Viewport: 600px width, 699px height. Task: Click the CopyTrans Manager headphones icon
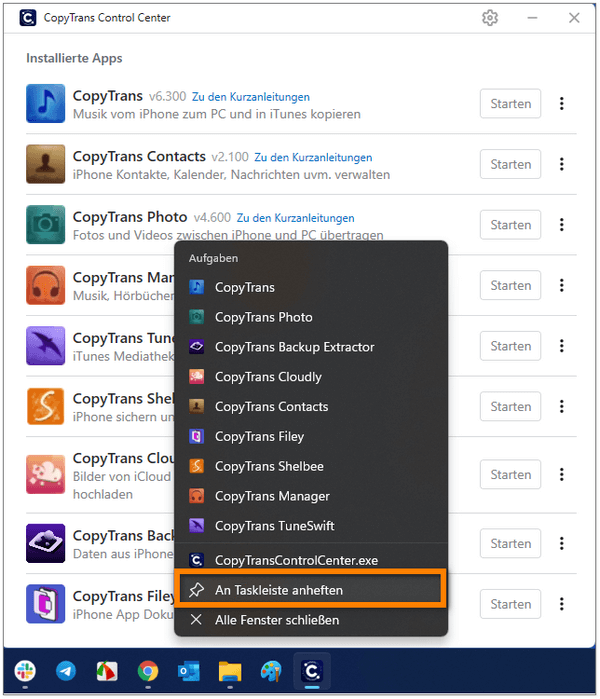(x=45, y=285)
